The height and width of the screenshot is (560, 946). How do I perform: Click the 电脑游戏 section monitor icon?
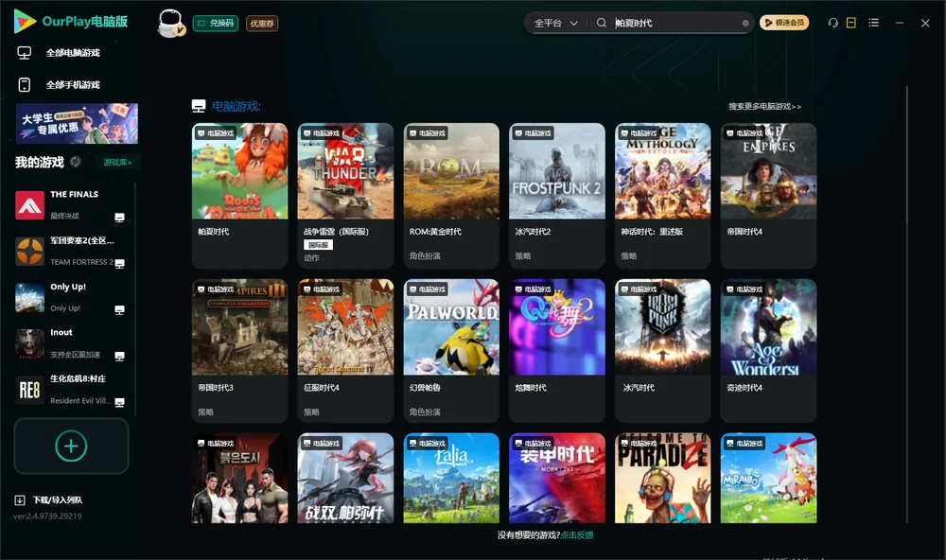[x=199, y=106]
